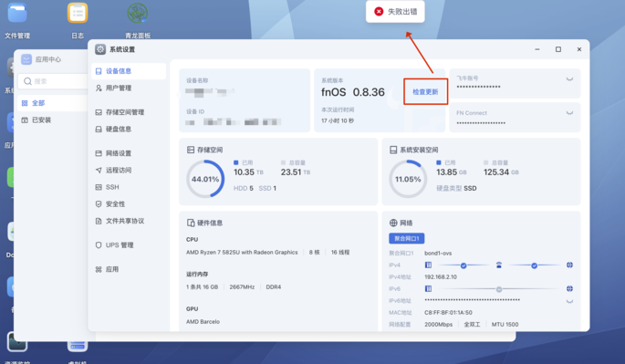
Task: Click the 17 小时 10 秒 uptime value
Action: pos(338,120)
